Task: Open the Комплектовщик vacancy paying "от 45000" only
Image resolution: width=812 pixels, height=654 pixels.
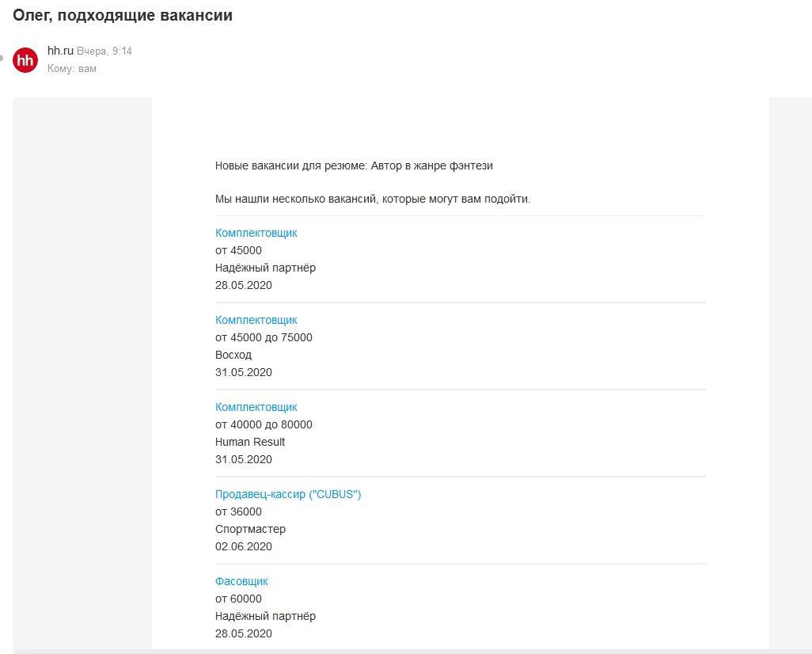Action: (x=256, y=233)
